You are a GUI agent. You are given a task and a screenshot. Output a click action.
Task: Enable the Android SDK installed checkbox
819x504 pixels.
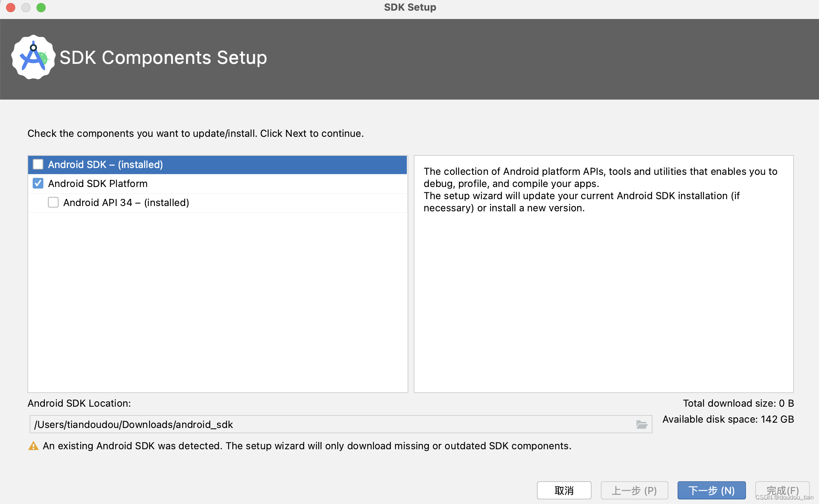click(38, 164)
